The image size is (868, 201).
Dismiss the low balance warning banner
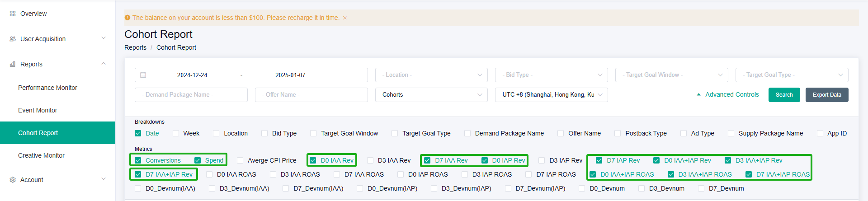coord(345,18)
